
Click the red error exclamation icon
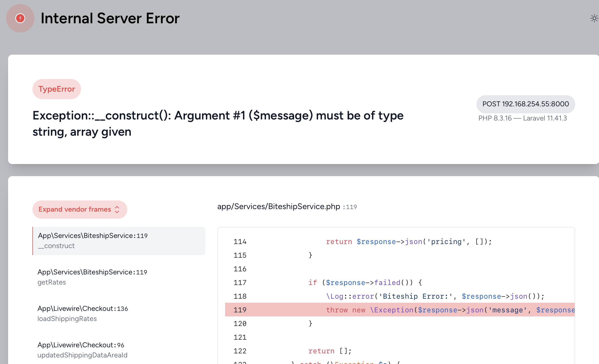pos(20,18)
